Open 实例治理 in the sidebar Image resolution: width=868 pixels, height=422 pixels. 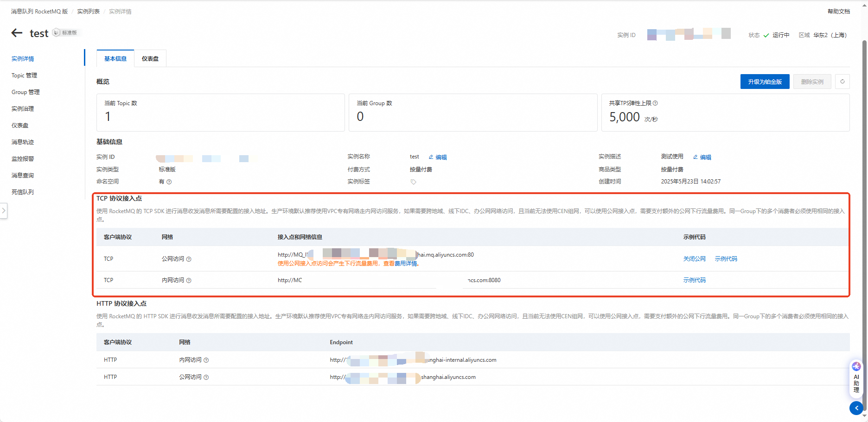point(23,109)
